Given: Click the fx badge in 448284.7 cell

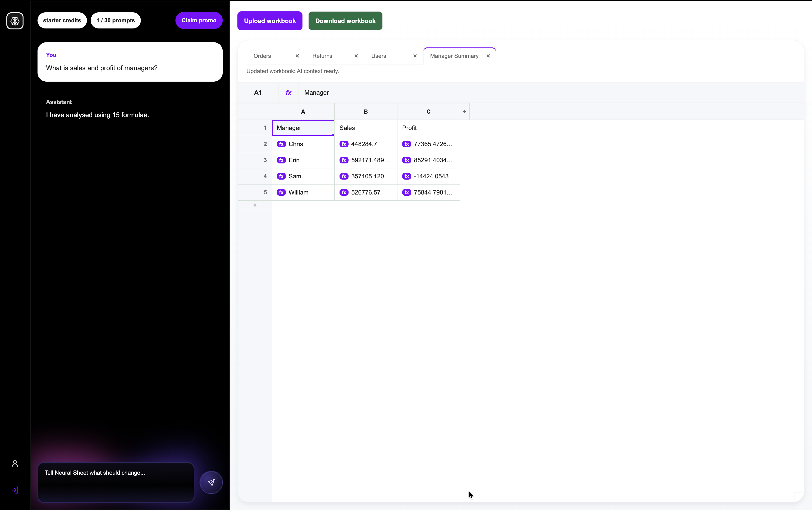Looking at the screenshot, I should [x=344, y=144].
